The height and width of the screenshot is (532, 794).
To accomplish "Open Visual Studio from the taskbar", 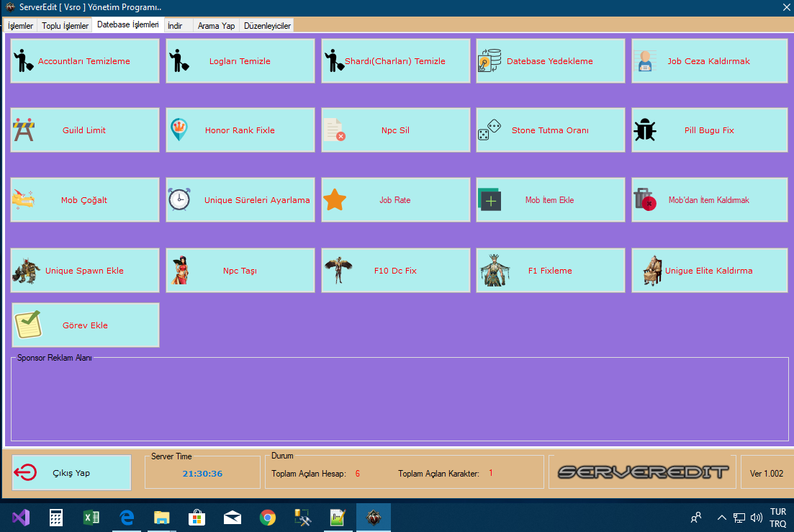I will coord(21,518).
